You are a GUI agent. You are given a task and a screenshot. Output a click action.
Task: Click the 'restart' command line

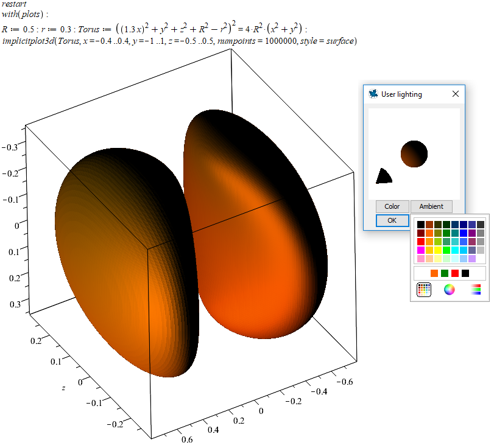click(x=14, y=4)
